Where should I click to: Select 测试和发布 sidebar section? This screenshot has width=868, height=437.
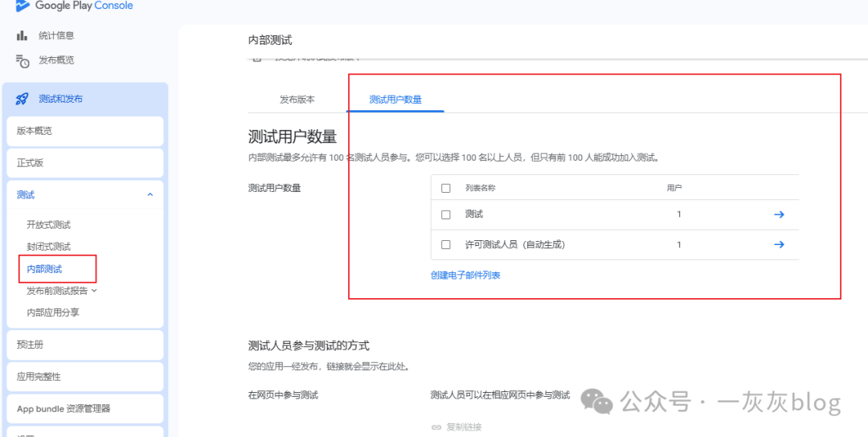click(85, 99)
